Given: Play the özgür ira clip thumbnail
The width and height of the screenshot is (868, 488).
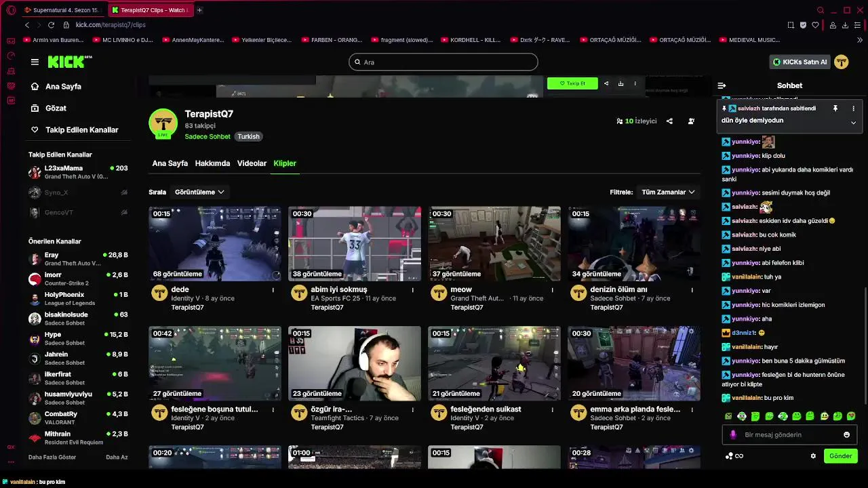Looking at the screenshot, I should 355,363.
